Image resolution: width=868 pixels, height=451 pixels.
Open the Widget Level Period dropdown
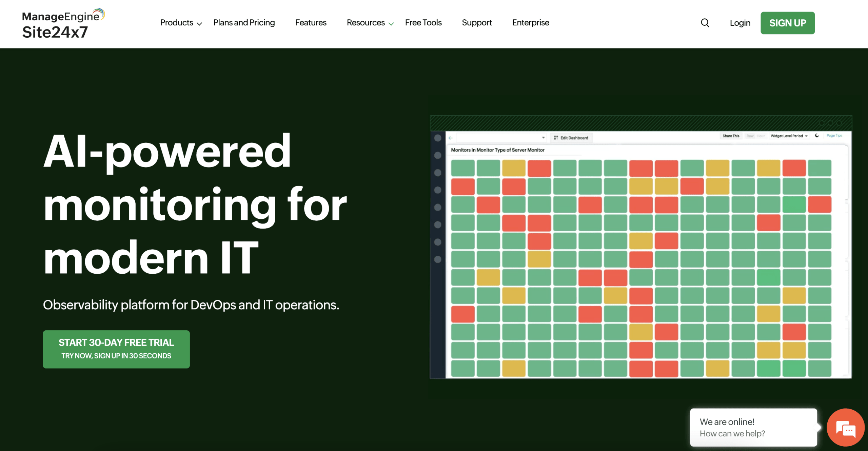pyautogui.click(x=789, y=136)
